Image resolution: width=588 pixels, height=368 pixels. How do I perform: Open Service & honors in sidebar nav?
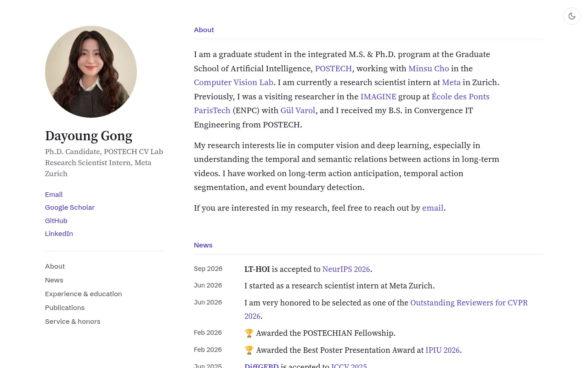[73, 322]
